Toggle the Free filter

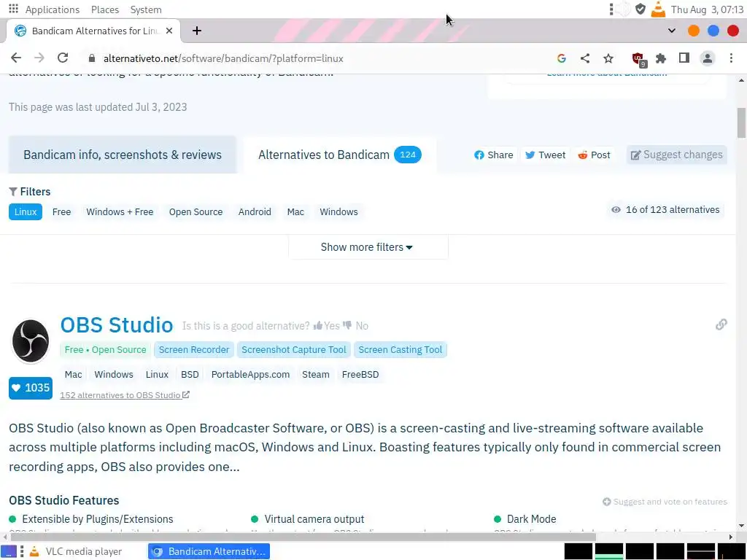click(x=61, y=212)
